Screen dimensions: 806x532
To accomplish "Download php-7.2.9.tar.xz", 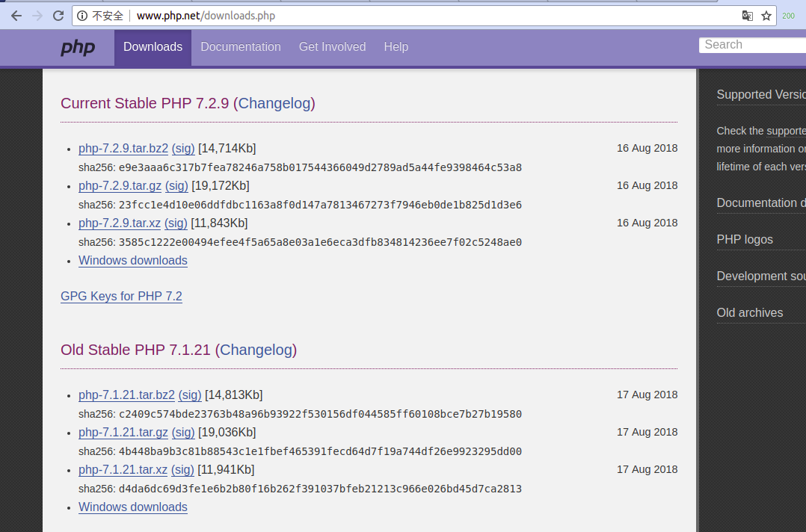I will tap(120, 223).
